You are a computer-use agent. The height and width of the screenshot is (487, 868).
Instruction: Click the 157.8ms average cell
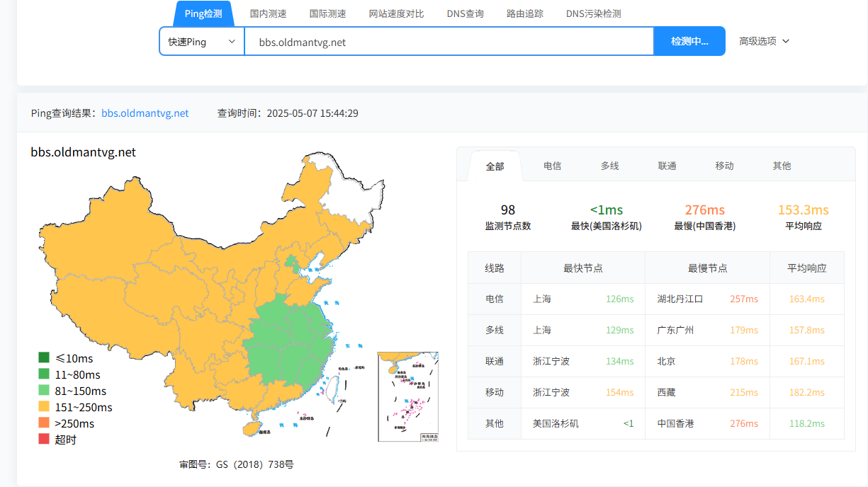tap(807, 331)
